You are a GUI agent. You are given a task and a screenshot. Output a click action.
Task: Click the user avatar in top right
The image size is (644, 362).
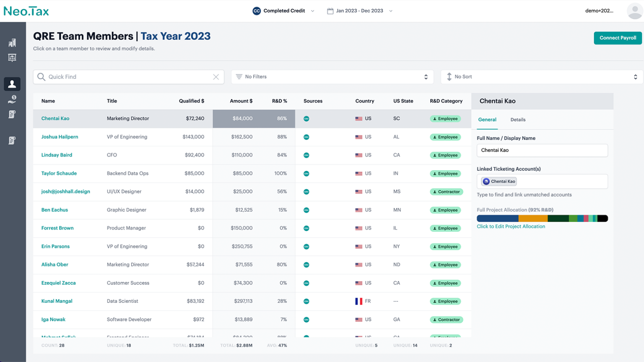pyautogui.click(x=634, y=11)
